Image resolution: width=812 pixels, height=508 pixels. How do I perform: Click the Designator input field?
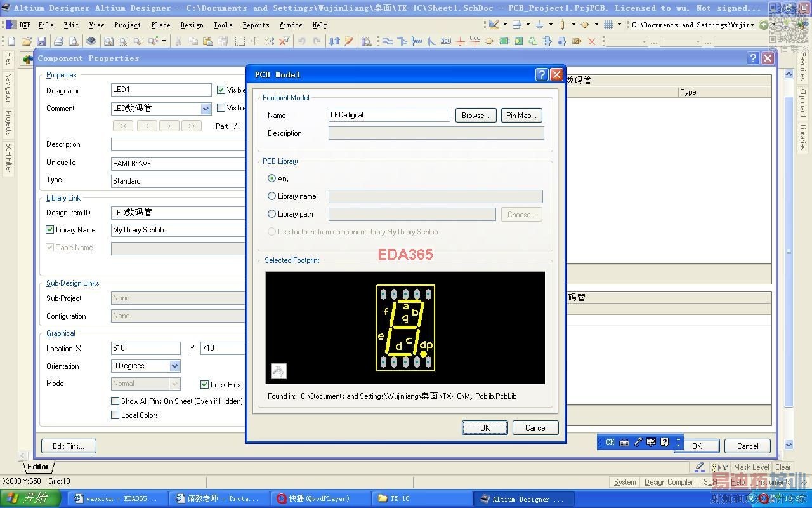pyautogui.click(x=161, y=90)
